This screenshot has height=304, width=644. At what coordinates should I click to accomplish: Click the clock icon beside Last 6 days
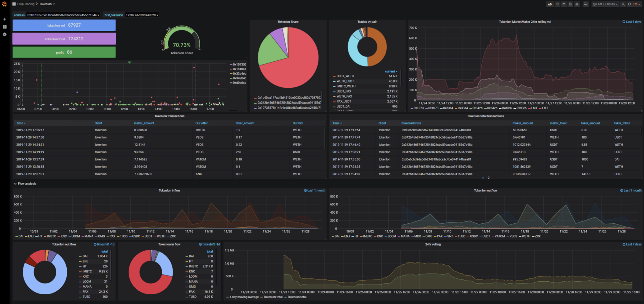pyautogui.click(x=624, y=22)
